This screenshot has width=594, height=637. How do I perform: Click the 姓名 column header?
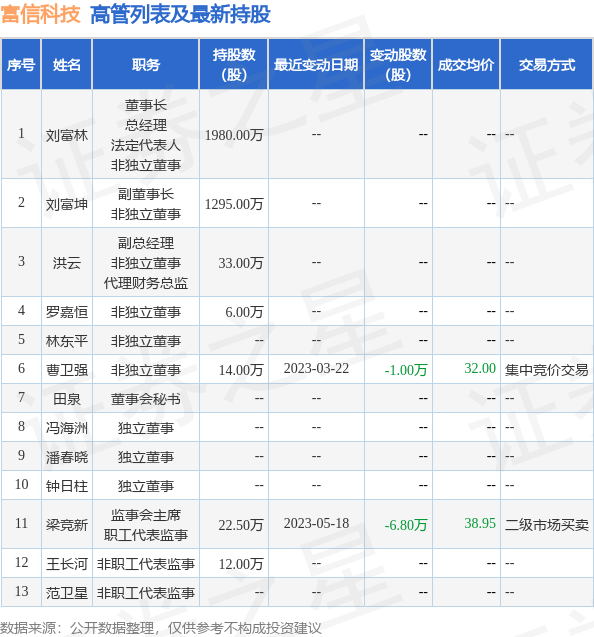[67, 65]
